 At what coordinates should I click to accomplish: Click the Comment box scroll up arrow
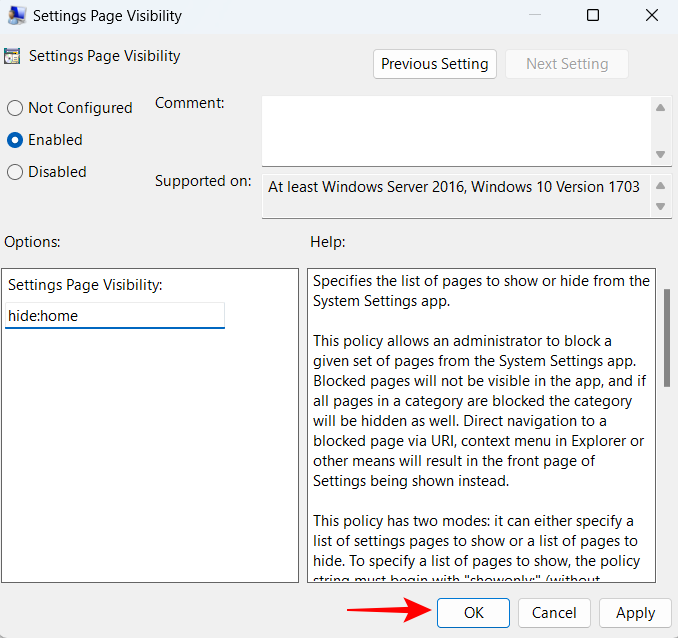tap(660, 108)
